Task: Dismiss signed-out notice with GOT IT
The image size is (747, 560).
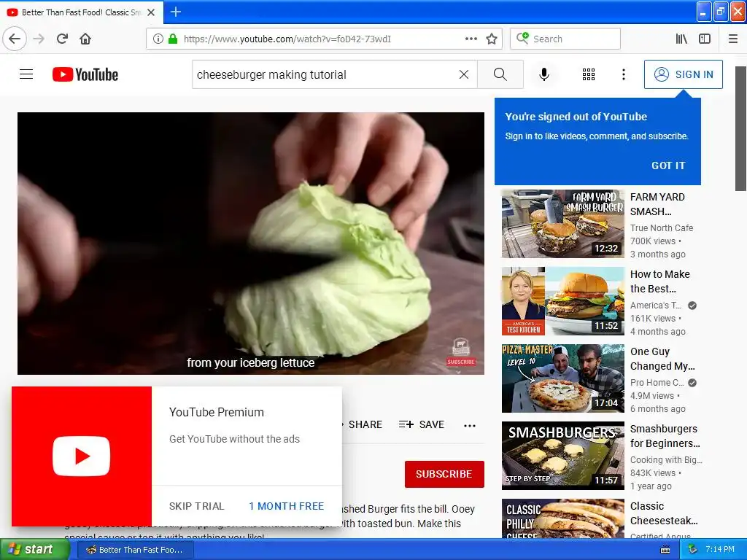Action: point(668,166)
